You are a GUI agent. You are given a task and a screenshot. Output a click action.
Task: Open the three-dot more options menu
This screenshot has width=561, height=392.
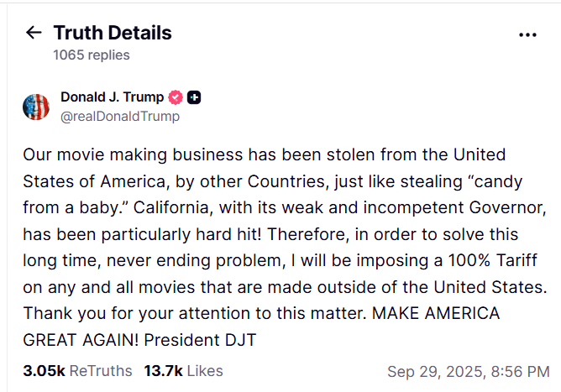point(527,34)
